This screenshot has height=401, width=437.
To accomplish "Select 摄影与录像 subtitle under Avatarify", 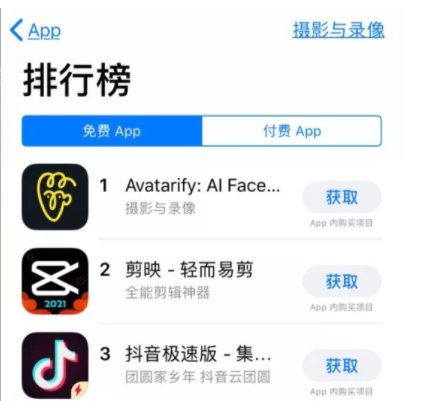I will [x=160, y=209].
